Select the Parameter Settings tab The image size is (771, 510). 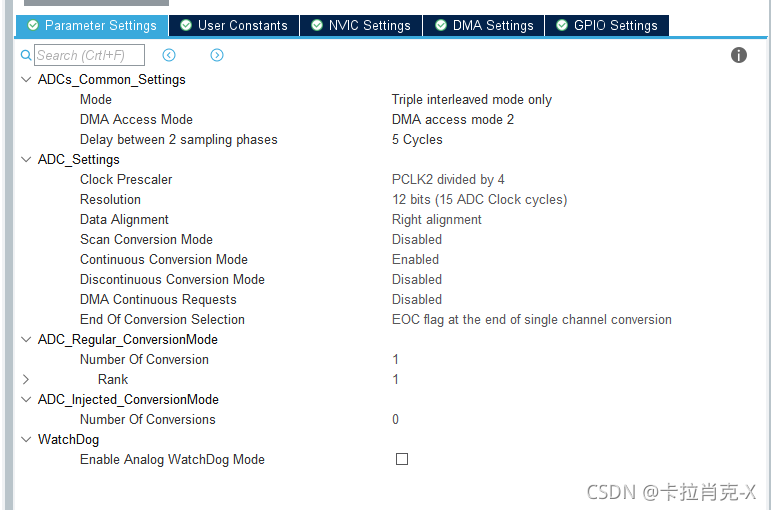point(92,25)
